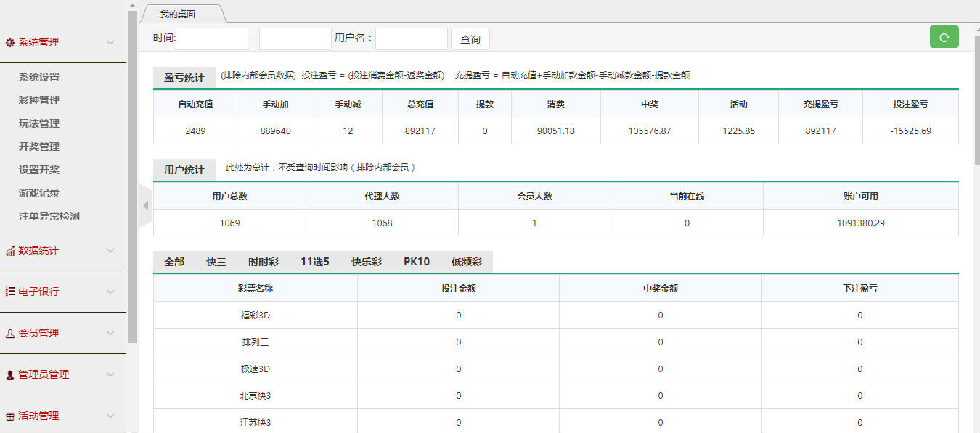Open 系统设置 in the sidebar
This screenshot has height=433, width=980.
click(39, 77)
